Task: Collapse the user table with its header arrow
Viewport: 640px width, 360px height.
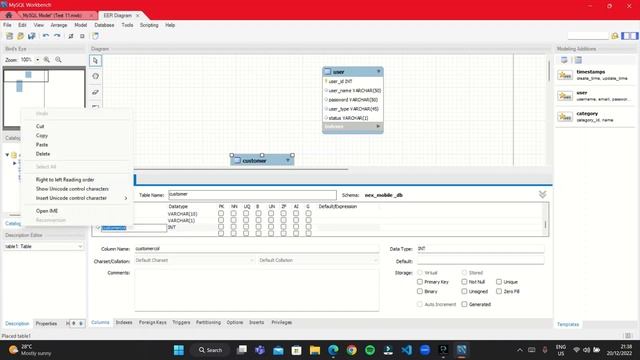Action: click(x=378, y=71)
